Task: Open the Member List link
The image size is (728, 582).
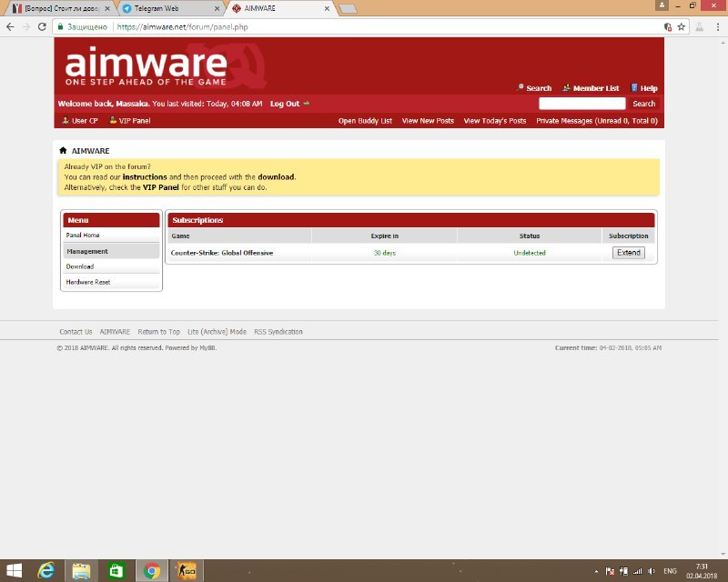Action: [591, 87]
